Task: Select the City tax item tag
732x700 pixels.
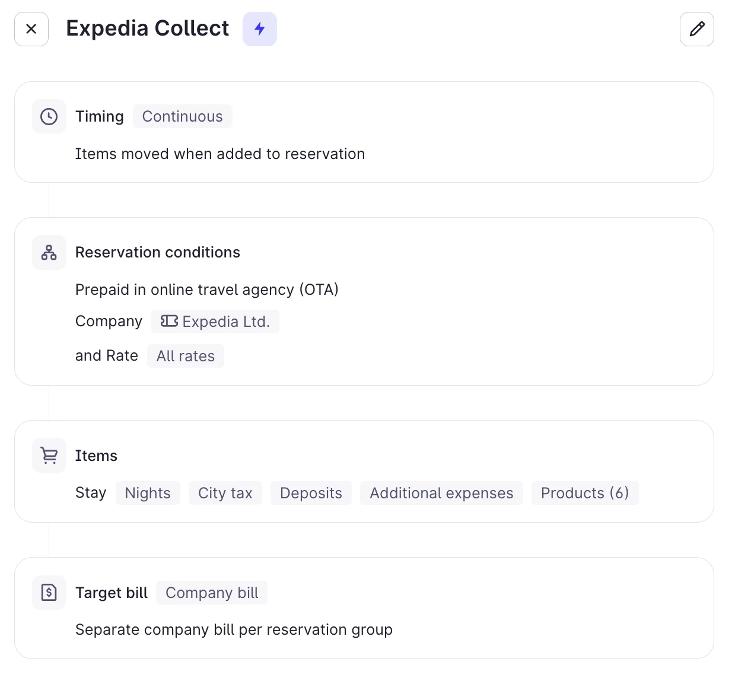Action: click(x=225, y=493)
